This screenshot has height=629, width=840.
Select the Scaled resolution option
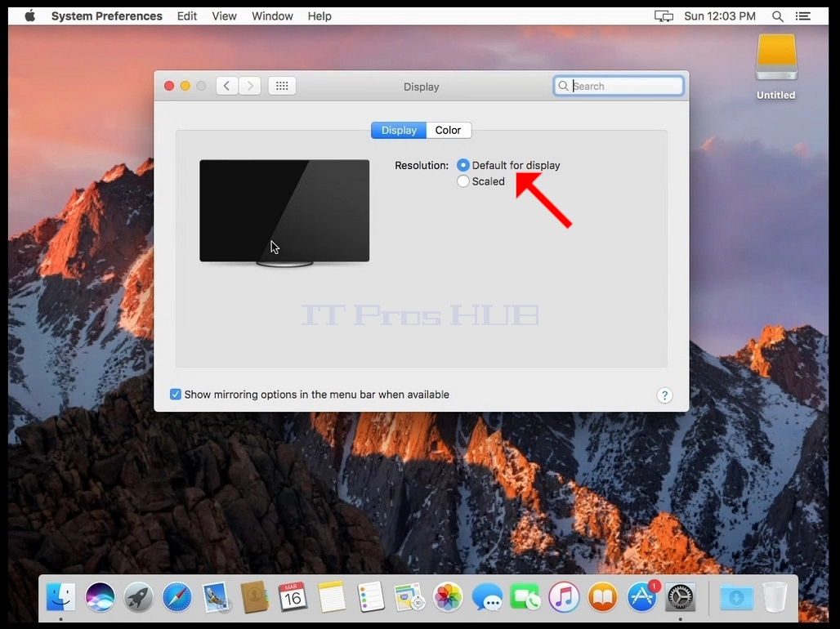[x=481, y=181]
